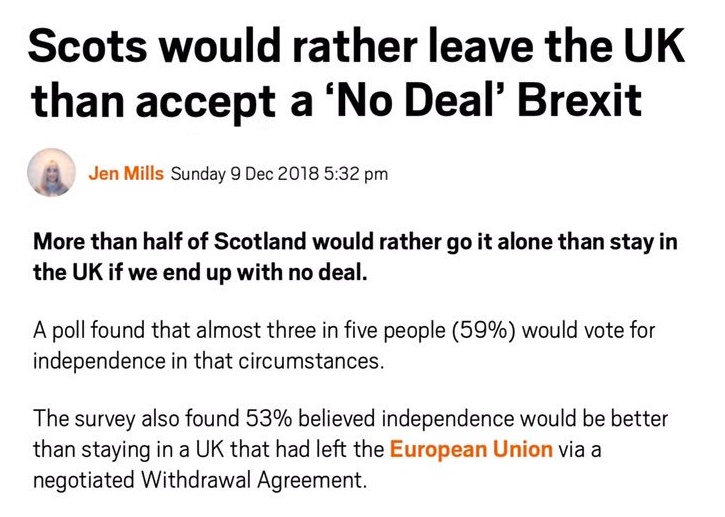This screenshot has width=725, height=517.
Task: Click the '5:32 pm' timestamp
Action: pyautogui.click(x=356, y=174)
